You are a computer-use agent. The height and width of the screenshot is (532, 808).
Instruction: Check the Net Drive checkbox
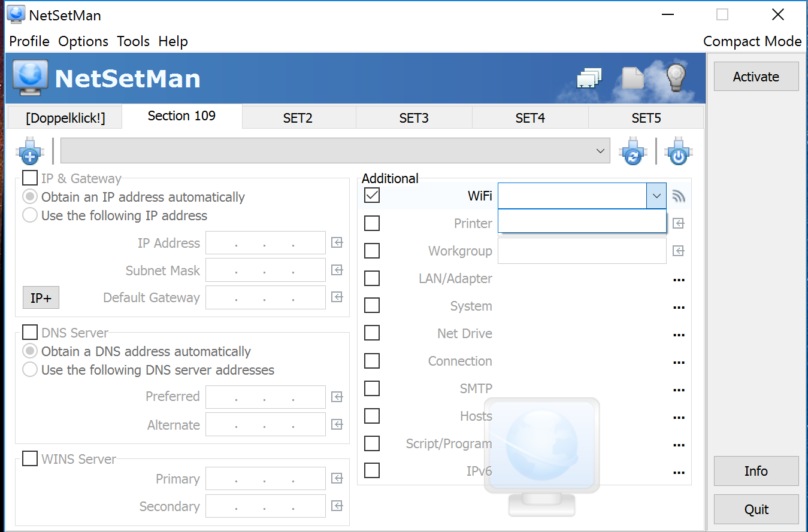coord(372,333)
